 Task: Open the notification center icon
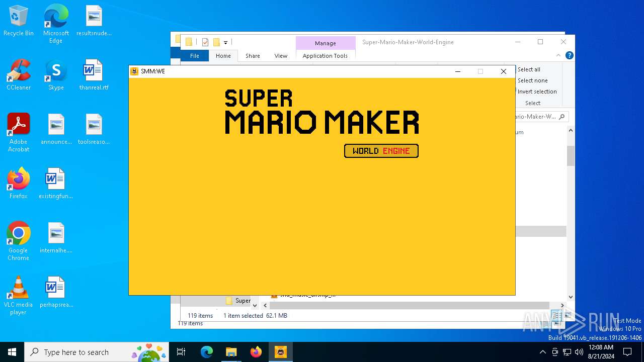tap(627, 352)
